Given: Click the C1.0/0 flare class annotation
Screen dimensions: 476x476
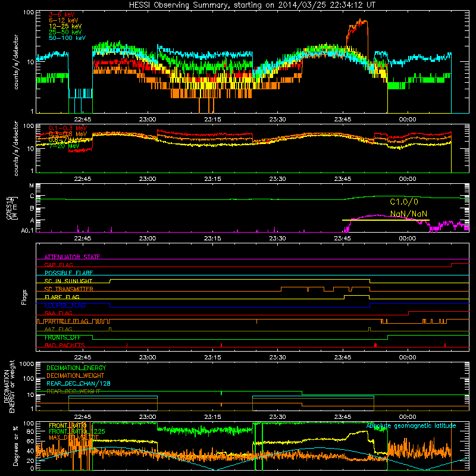Looking at the screenshot, I should (404, 202).
